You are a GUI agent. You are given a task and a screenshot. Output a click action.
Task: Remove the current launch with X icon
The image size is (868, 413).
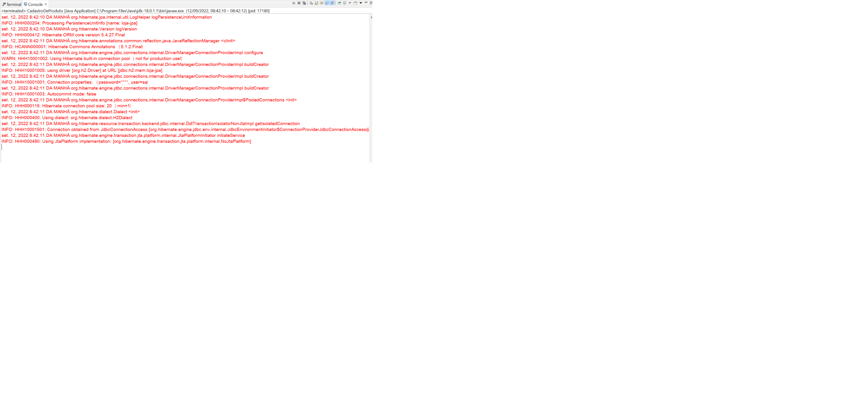tap(299, 3)
